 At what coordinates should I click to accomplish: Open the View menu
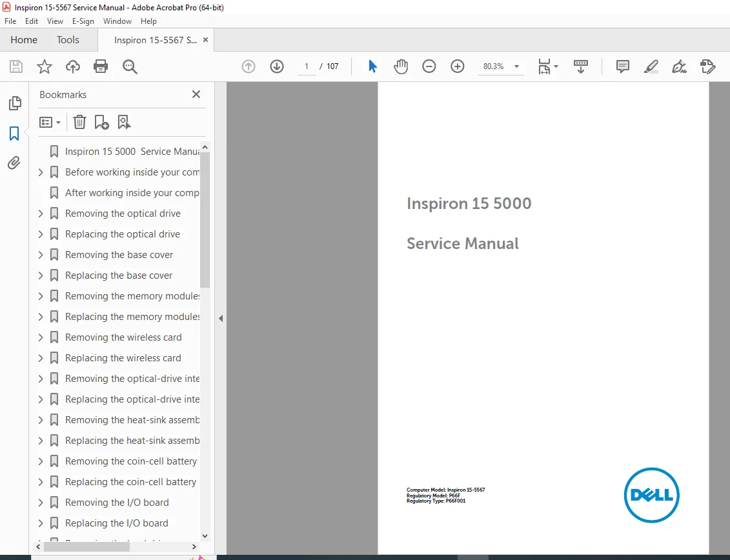click(x=55, y=21)
